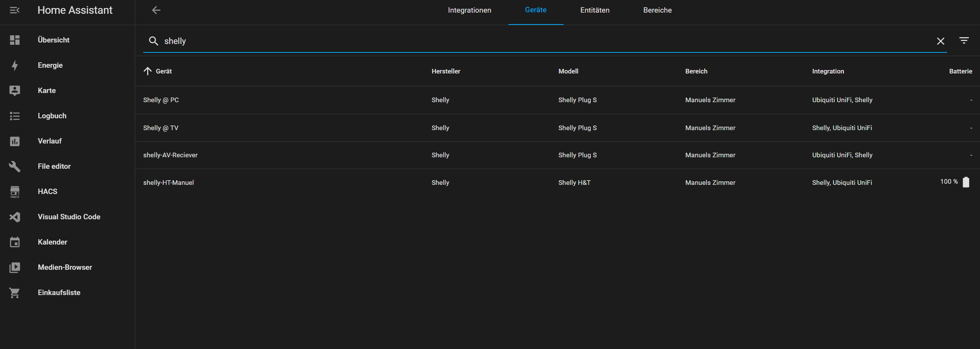
Task: Click the Home Assistant title
Action: click(x=75, y=10)
